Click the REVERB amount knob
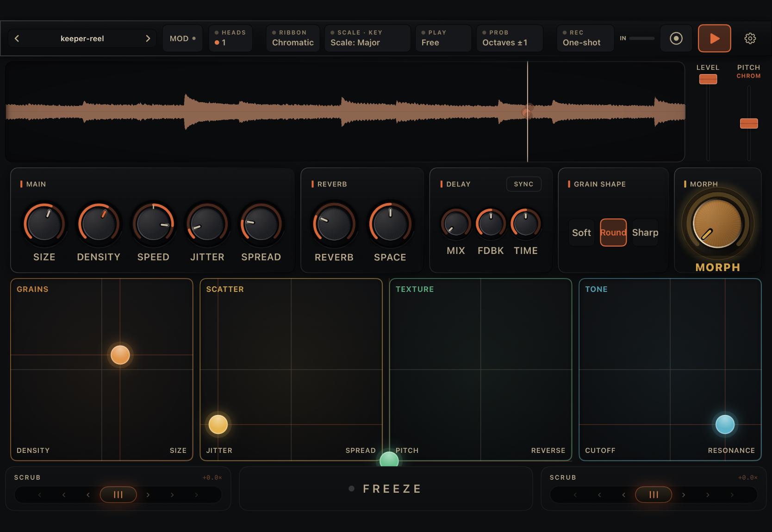This screenshot has width=772, height=532. 334,224
